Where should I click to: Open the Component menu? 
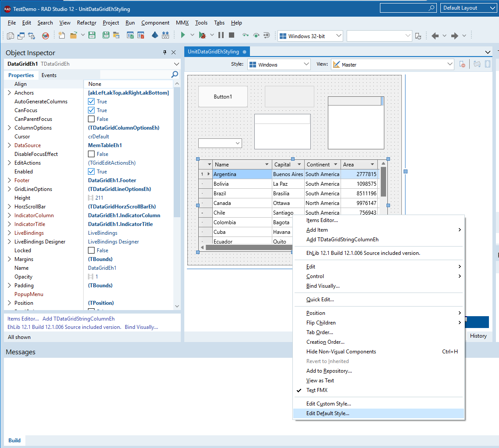(x=155, y=23)
